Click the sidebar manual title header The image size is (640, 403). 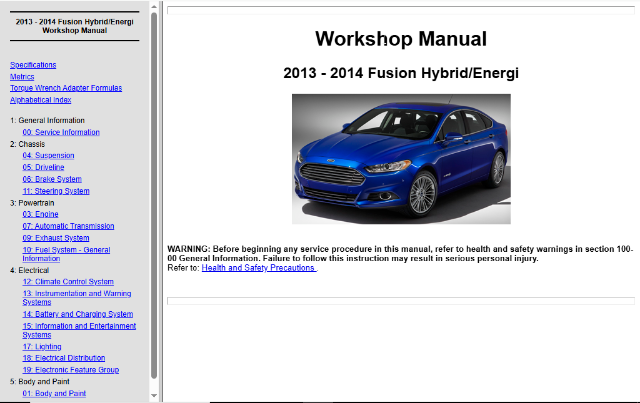click(75, 26)
